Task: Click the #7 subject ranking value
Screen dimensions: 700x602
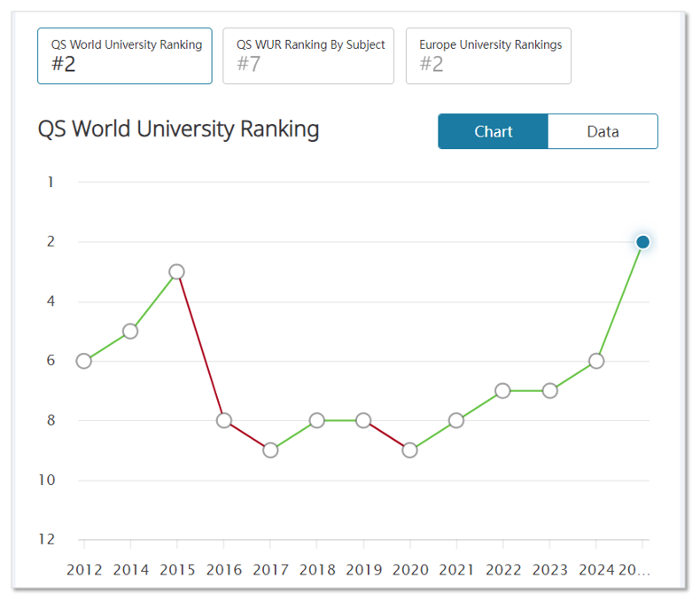Action: [x=248, y=64]
